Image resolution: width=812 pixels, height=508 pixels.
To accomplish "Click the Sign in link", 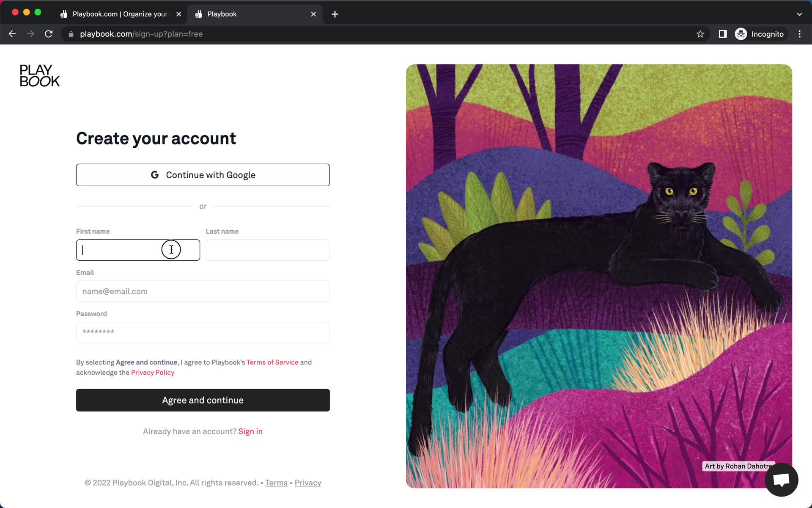I will (x=250, y=431).
